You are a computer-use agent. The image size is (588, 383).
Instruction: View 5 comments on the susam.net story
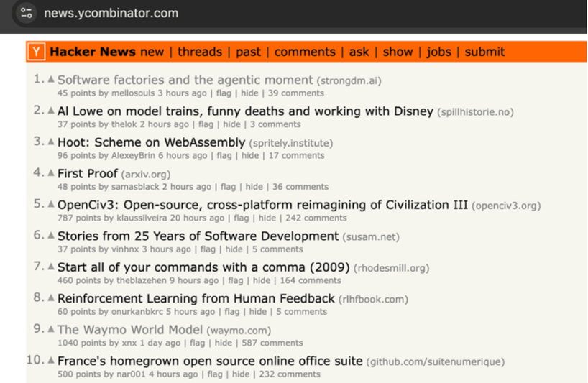click(277, 249)
